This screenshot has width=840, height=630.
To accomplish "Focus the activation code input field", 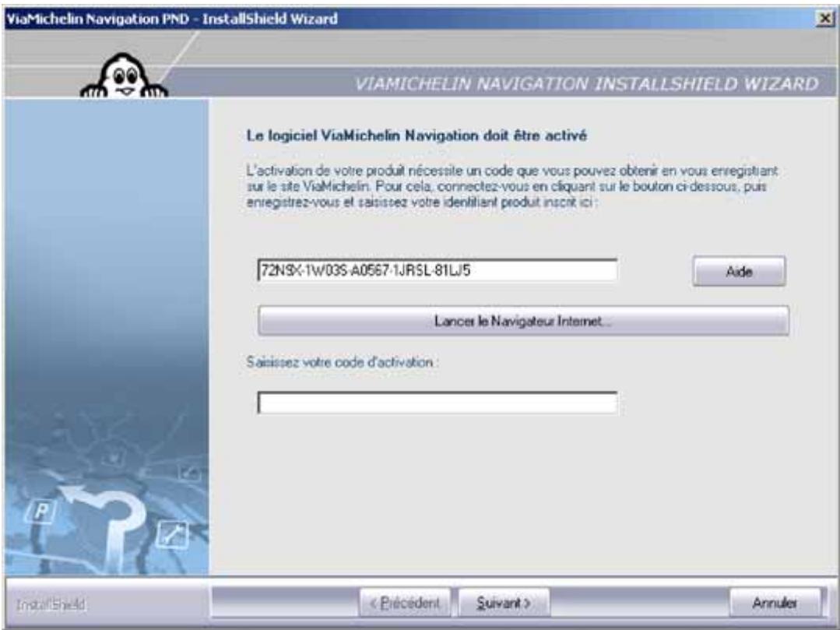I will (x=438, y=403).
